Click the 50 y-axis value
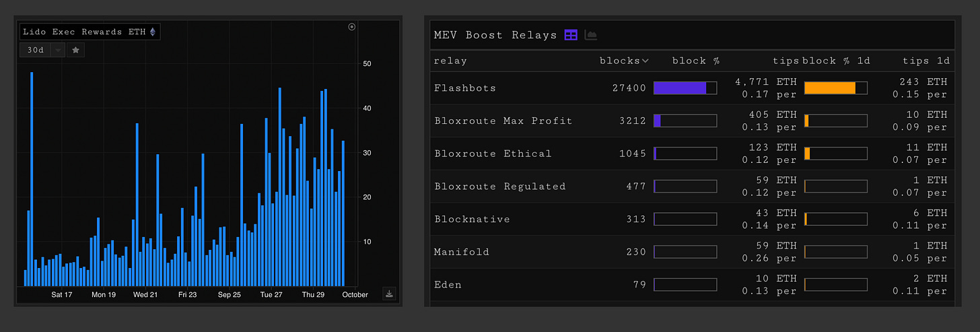The height and width of the screenshot is (332, 980). click(367, 63)
